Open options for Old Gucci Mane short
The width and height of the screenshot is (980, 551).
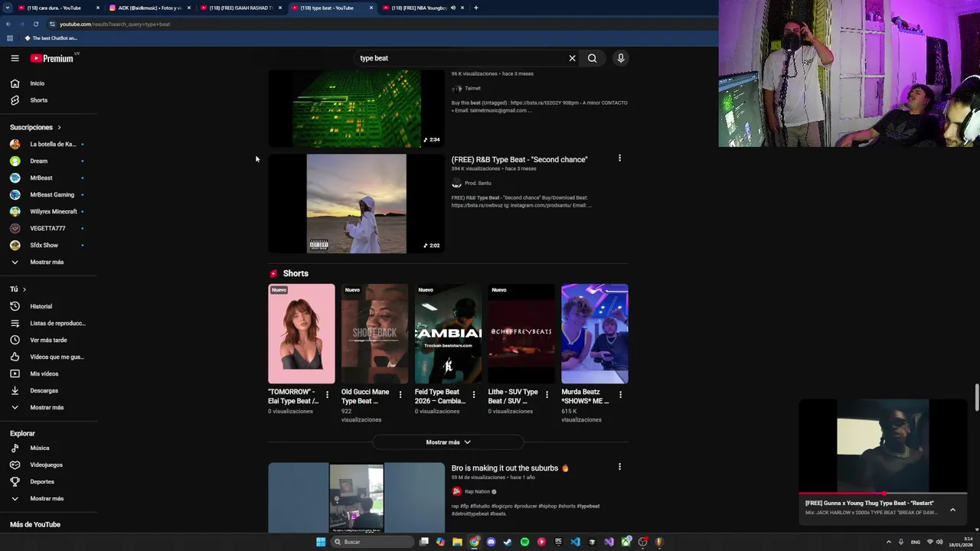pos(400,395)
